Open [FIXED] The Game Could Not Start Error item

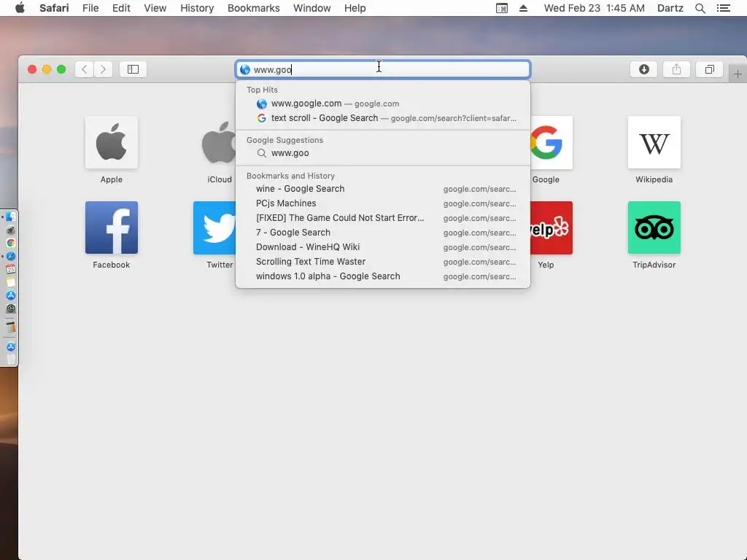tap(383, 217)
